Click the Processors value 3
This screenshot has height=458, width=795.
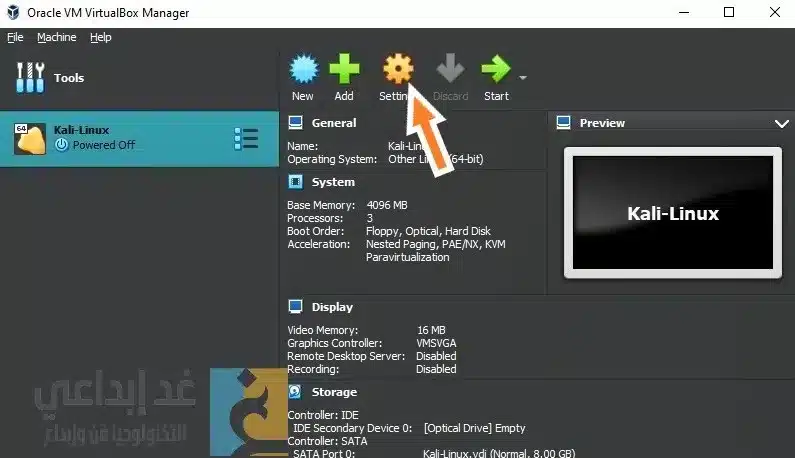tap(370, 218)
